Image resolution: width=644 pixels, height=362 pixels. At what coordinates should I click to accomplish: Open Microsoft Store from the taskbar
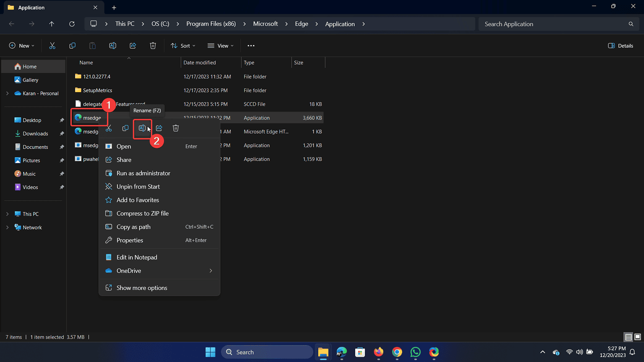click(x=360, y=352)
